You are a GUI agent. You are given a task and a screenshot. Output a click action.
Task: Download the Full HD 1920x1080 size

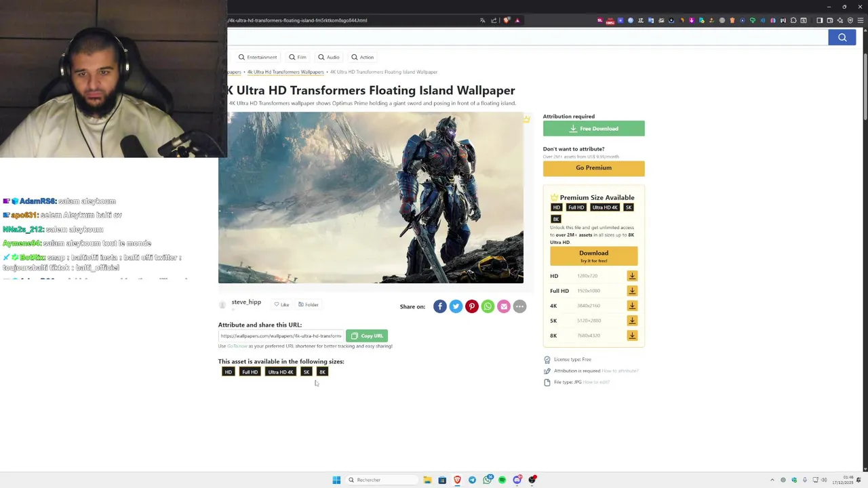click(x=632, y=291)
